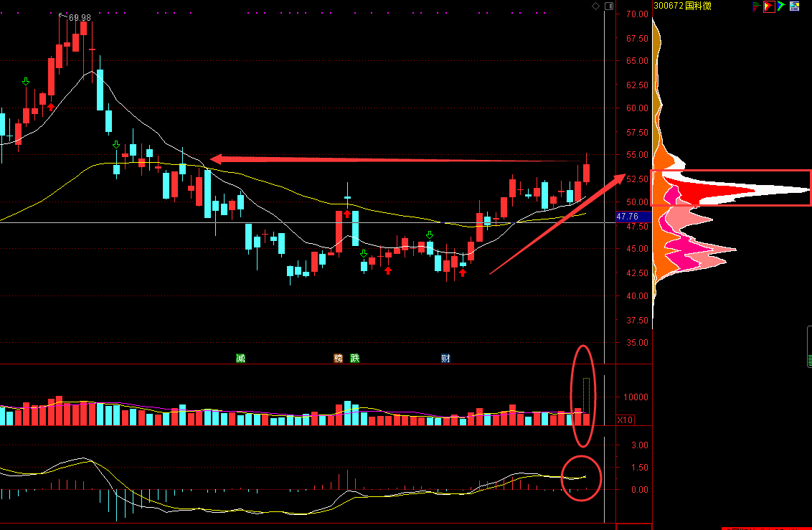Click the blue 财 event marker
Image resolution: width=812 pixels, height=530 pixels.
(445, 358)
